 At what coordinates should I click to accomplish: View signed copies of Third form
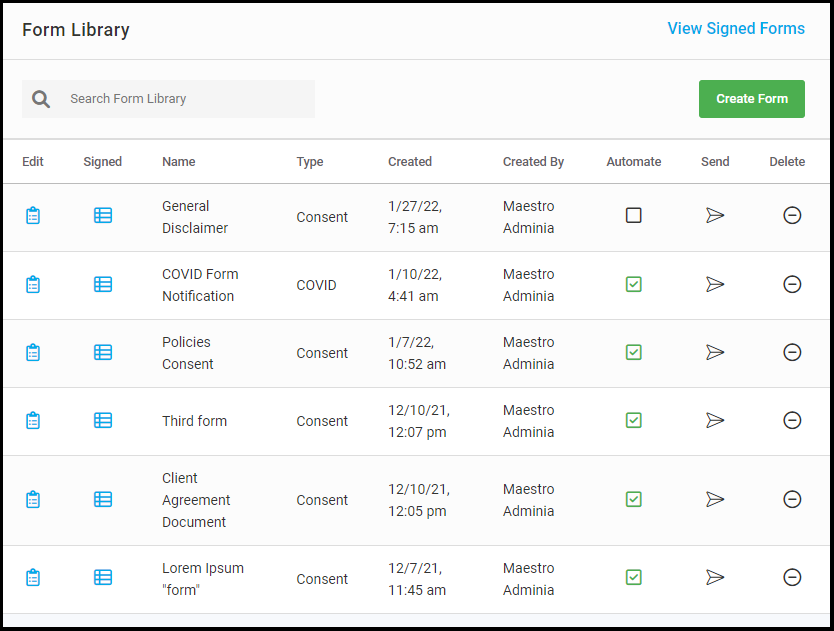click(103, 420)
